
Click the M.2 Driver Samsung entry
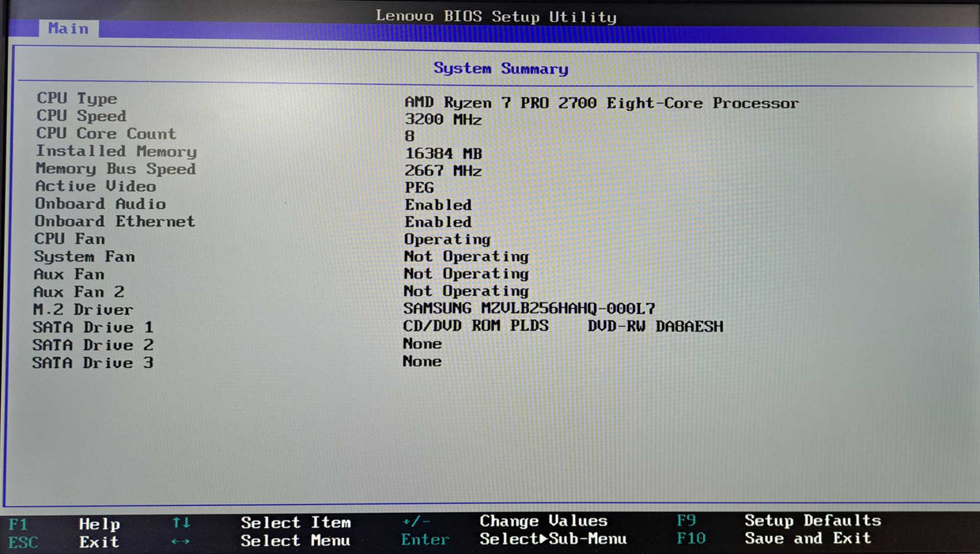pos(528,309)
